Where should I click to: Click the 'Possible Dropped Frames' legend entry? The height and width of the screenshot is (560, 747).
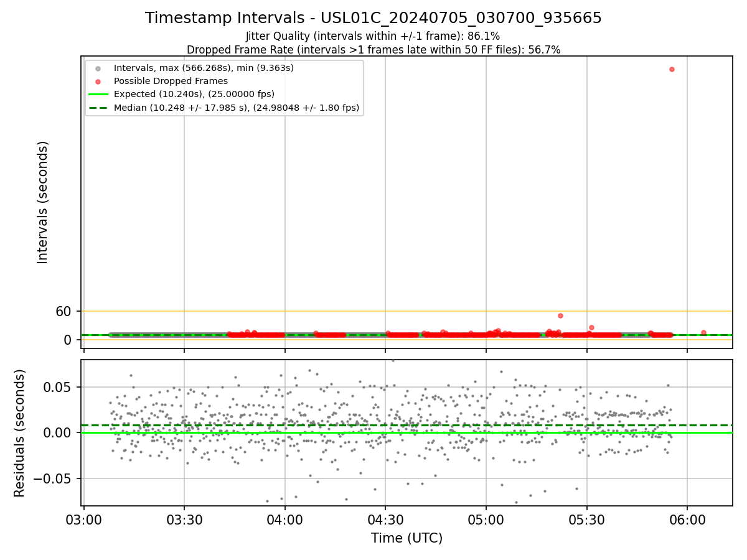tap(171, 81)
